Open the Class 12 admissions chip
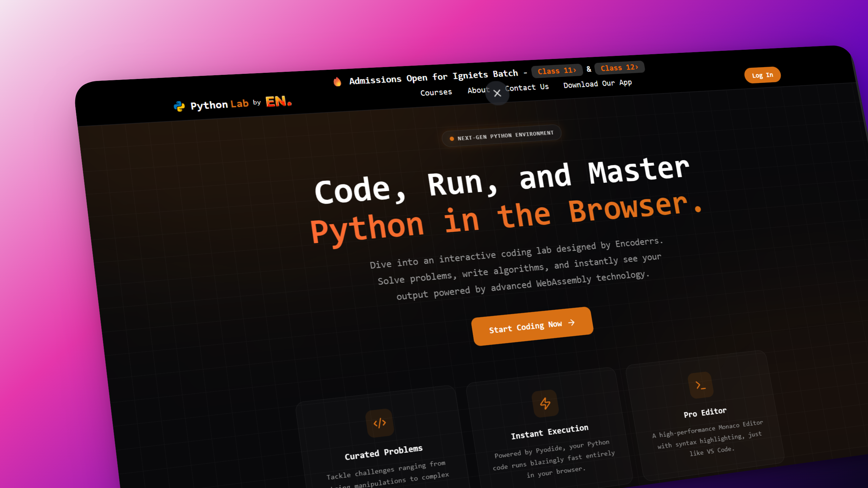 click(619, 67)
